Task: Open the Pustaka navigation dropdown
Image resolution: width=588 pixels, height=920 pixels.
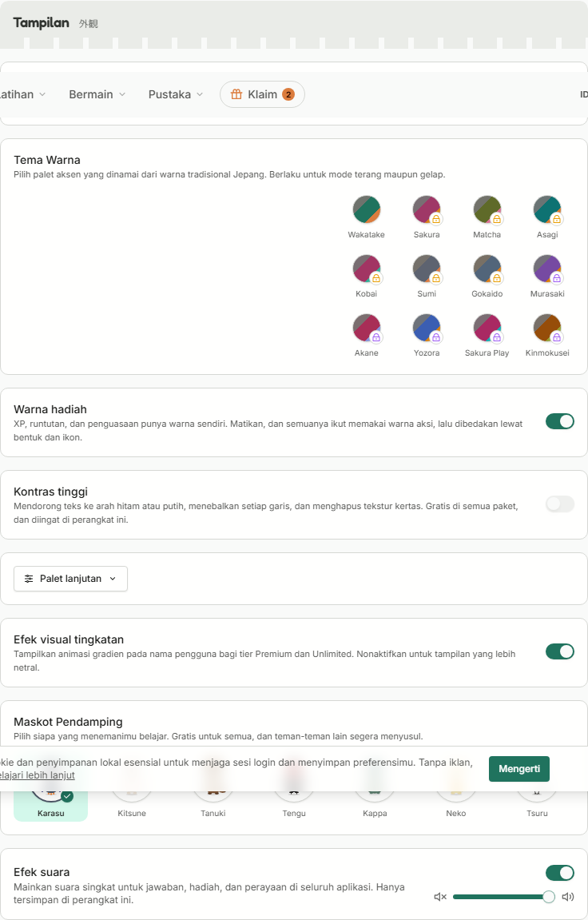Action: pos(175,94)
